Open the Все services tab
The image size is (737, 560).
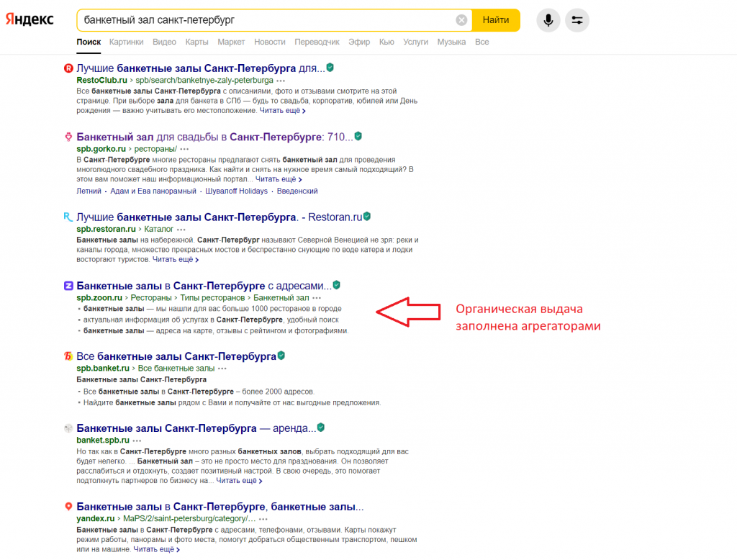tap(481, 42)
